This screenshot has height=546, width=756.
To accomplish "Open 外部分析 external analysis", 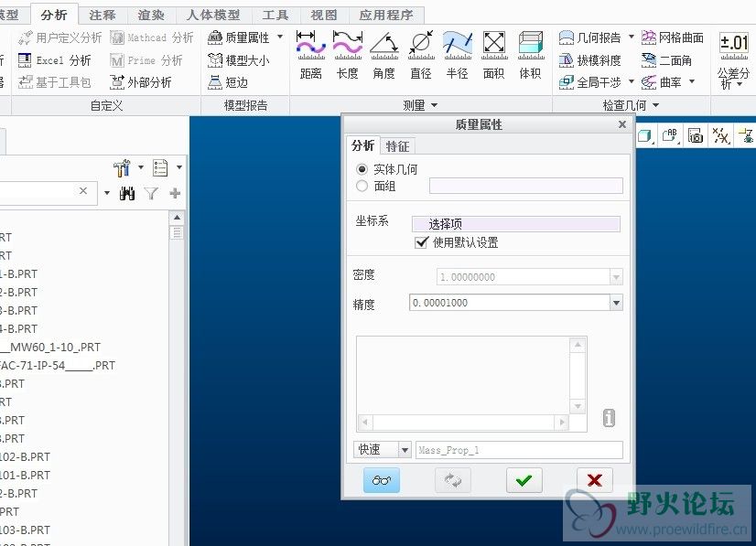I will pyautogui.click(x=140, y=82).
